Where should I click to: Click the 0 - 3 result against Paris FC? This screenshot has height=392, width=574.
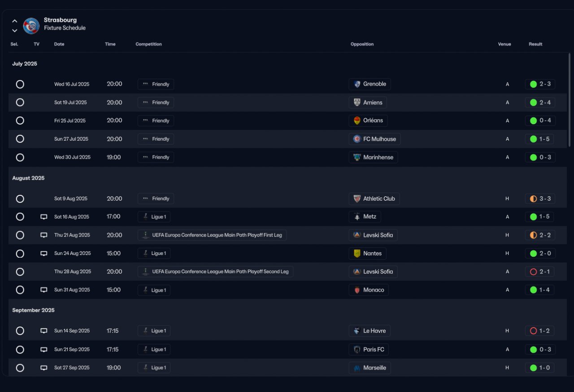coord(540,349)
